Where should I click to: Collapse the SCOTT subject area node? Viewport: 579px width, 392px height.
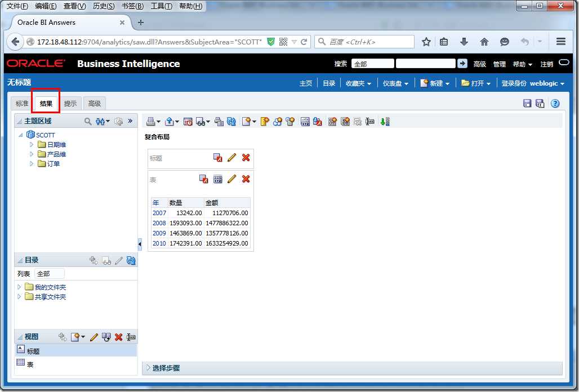(21, 135)
